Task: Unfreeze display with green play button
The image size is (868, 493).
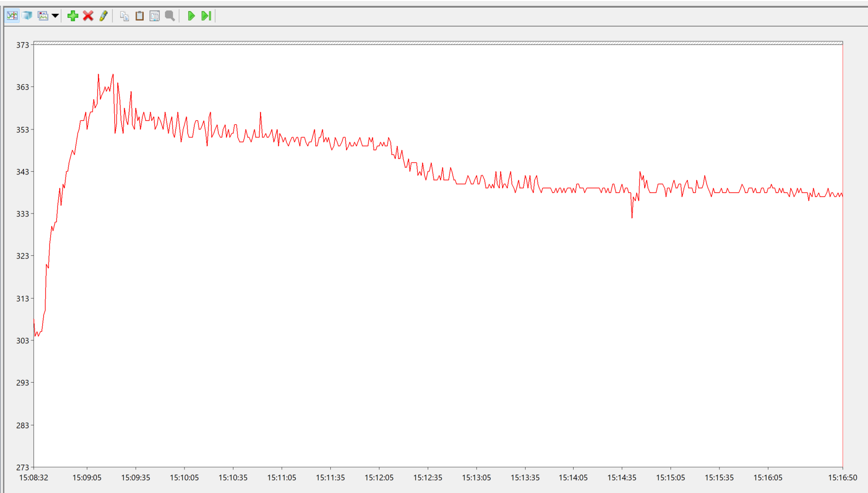Action: (x=191, y=16)
